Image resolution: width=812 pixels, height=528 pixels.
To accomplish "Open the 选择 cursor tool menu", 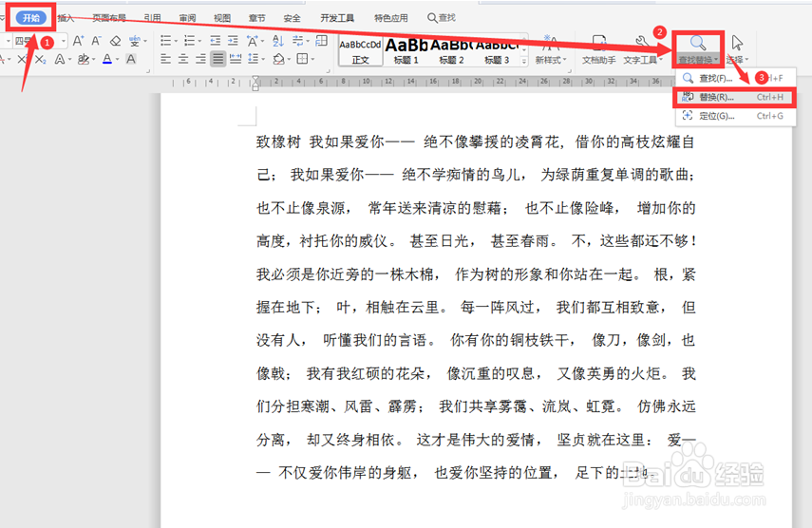I will tap(737, 50).
